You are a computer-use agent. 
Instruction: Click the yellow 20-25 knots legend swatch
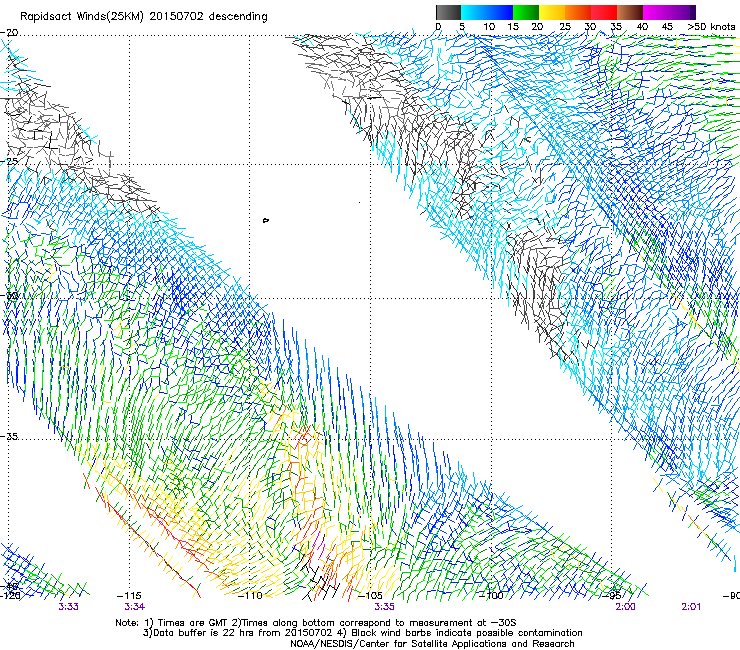point(552,12)
